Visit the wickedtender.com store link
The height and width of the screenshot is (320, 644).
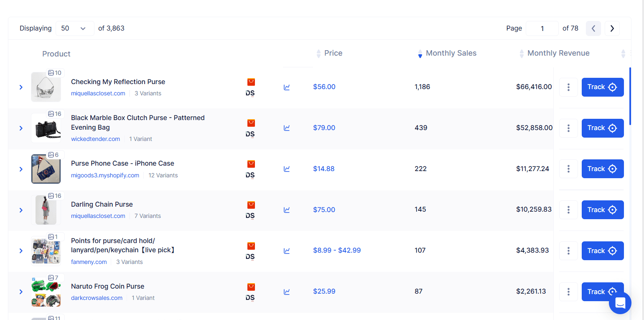pyautogui.click(x=95, y=139)
